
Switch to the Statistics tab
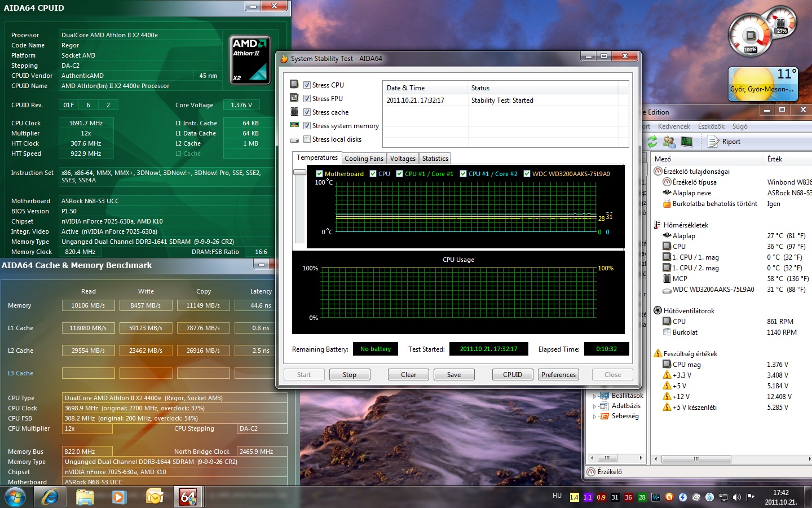click(x=435, y=159)
